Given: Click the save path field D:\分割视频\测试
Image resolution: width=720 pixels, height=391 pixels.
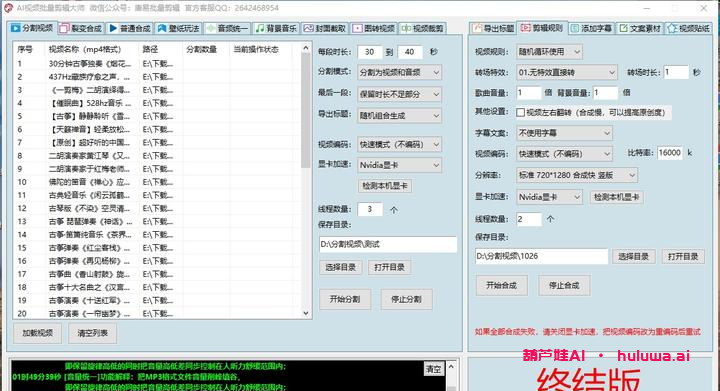Looking at the screenshot, I should [388, 244].
